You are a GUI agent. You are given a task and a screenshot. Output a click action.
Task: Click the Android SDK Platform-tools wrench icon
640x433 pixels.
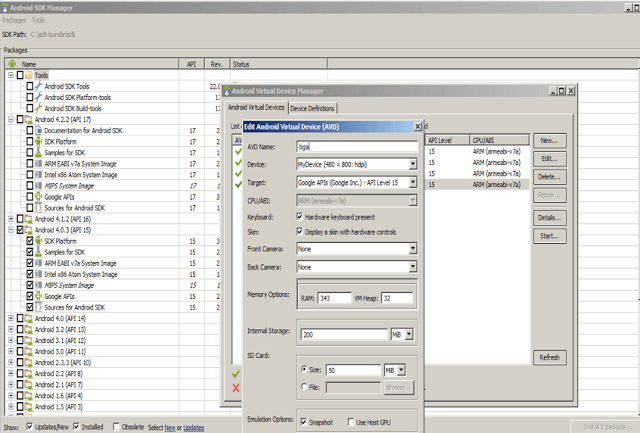coord(38,97)
